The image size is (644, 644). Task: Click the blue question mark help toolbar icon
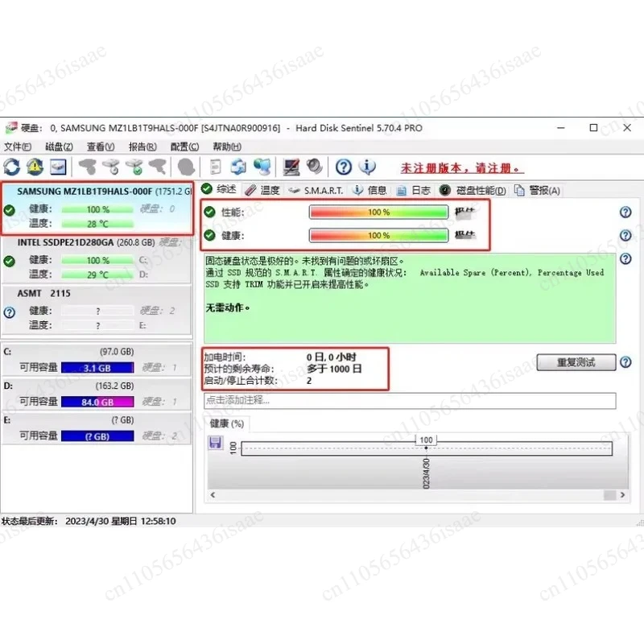coord(344,167)
